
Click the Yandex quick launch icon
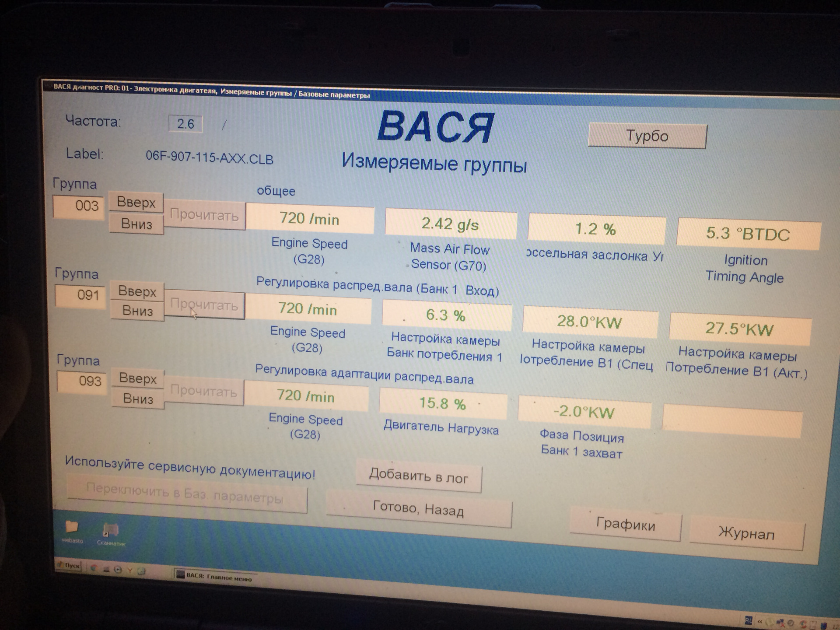click(x=129, y=570)
